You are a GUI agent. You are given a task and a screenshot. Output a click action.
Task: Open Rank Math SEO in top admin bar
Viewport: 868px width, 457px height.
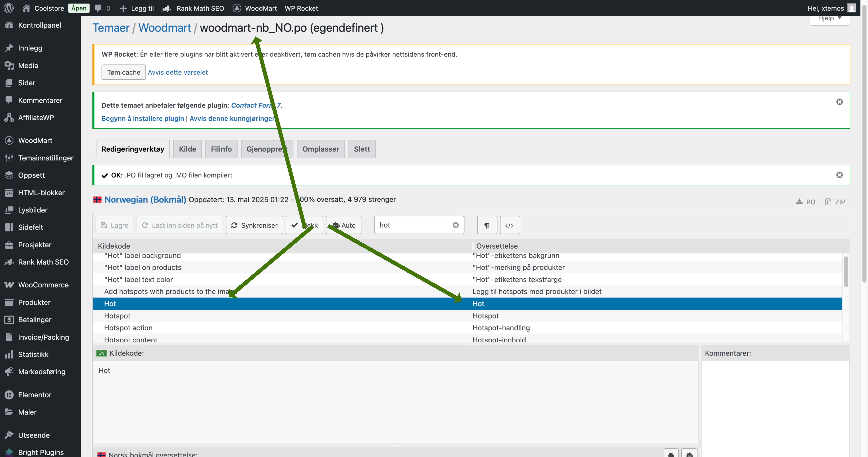(193, 8)
